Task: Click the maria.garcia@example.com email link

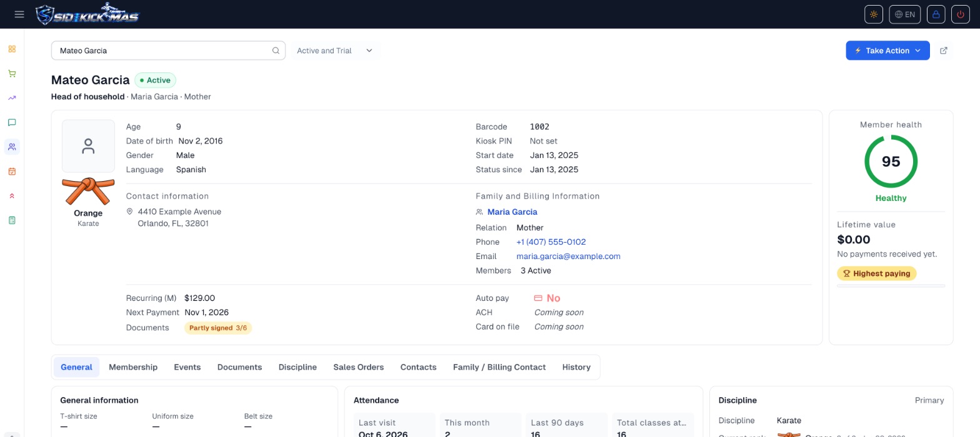Action: point(568,257)
